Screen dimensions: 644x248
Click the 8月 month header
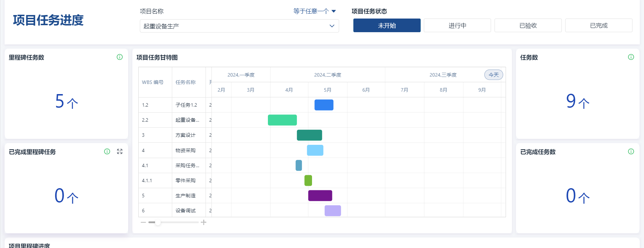point(444,90)
